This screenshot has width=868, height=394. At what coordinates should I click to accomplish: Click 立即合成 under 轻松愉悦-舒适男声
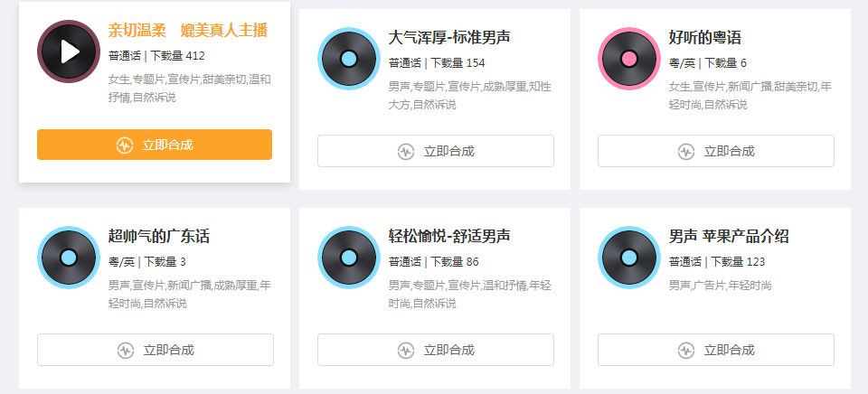click(x=435, y=350)
